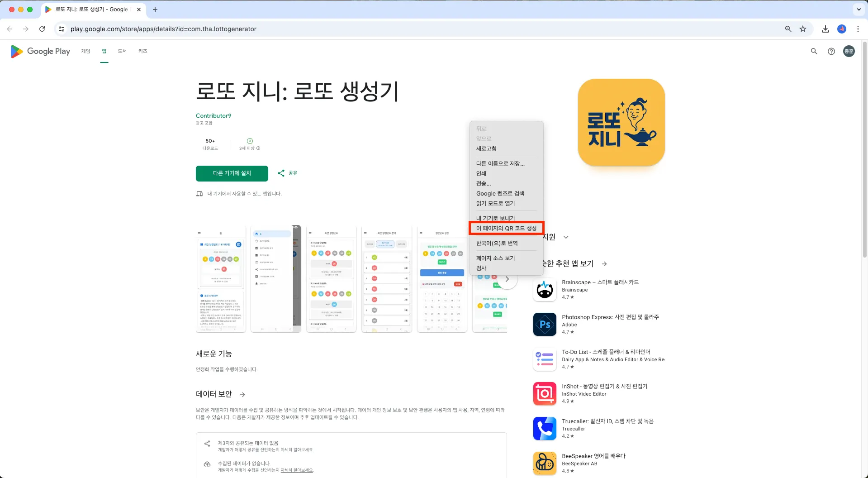Switch to 도서 tab

(x=122, y=51)
